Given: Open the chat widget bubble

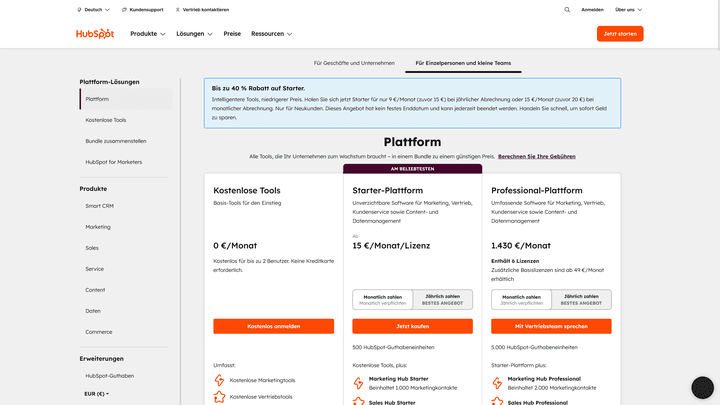Looking at the screenshot, I should 703,388.
